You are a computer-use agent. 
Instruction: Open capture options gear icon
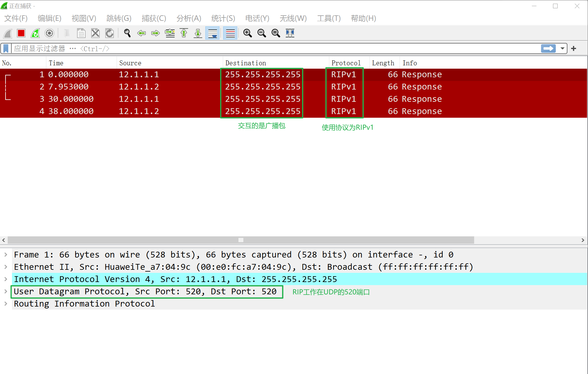(x=49, y=33)
